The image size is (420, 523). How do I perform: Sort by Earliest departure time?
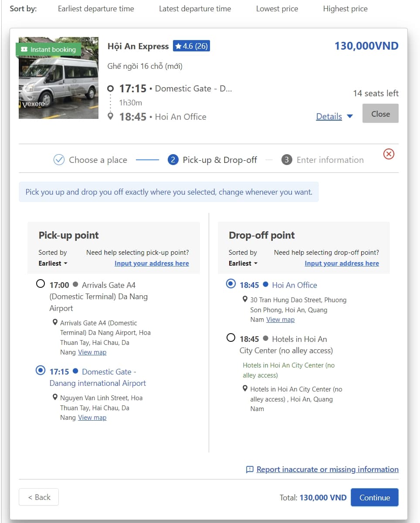tap(96, 9)
